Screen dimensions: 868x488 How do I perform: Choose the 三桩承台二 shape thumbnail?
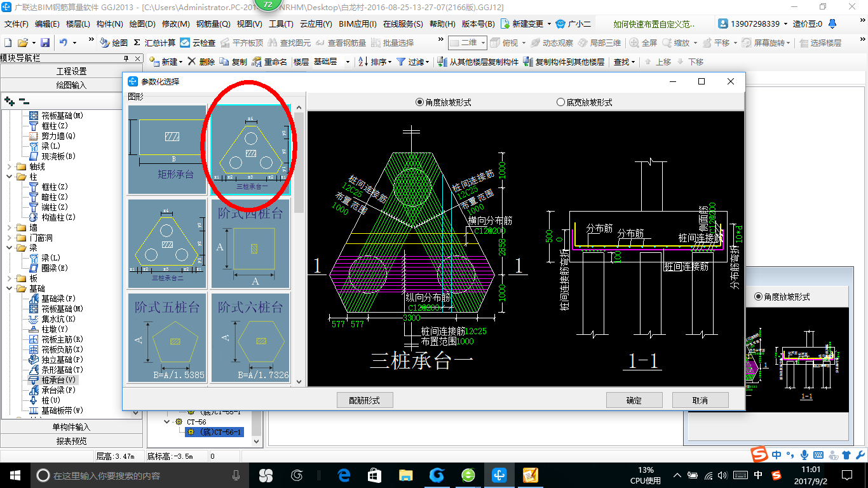coord(167,243)
